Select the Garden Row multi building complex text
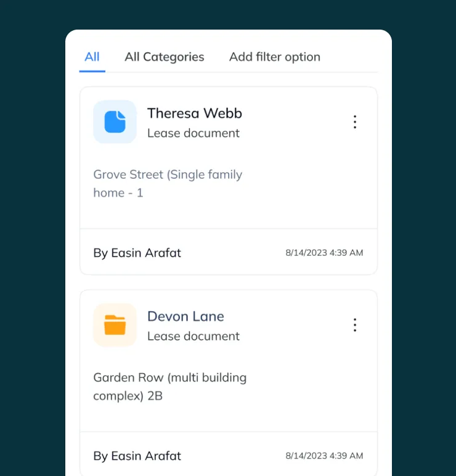This screenshot has height=476, width=456. [x=169, y=387]
